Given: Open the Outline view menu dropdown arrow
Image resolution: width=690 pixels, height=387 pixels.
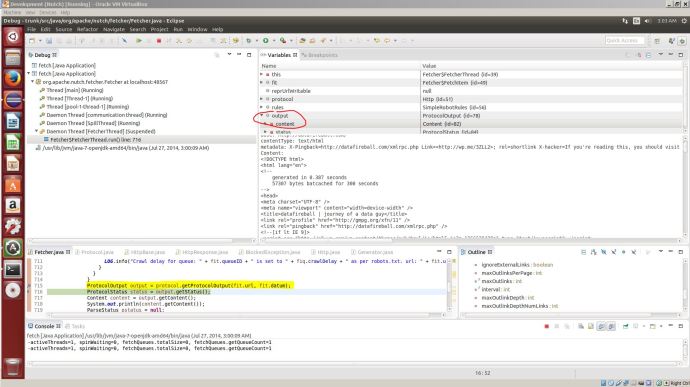Looking at the screenshot, I should (661, 251).
